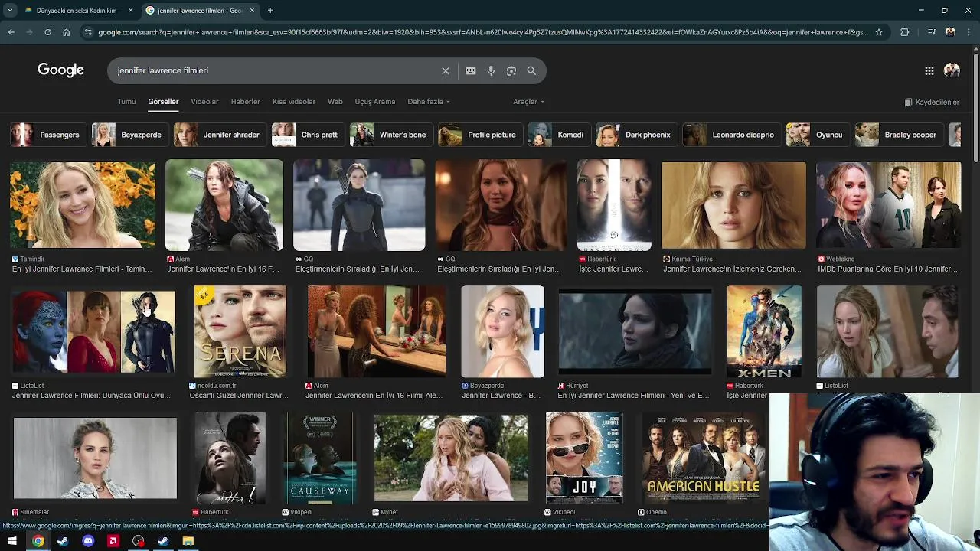This screenshot has height=551, width=980.
Task: Switch to Videolar tab
Action: [x=204, y=102]
